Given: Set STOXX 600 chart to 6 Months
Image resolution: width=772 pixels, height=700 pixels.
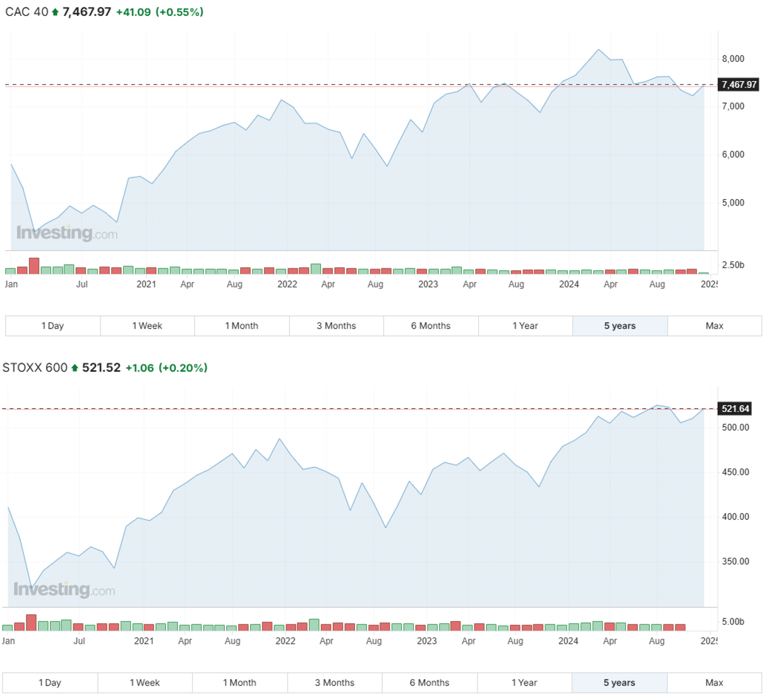Looking at the screenshot, I should pos(430,683).
